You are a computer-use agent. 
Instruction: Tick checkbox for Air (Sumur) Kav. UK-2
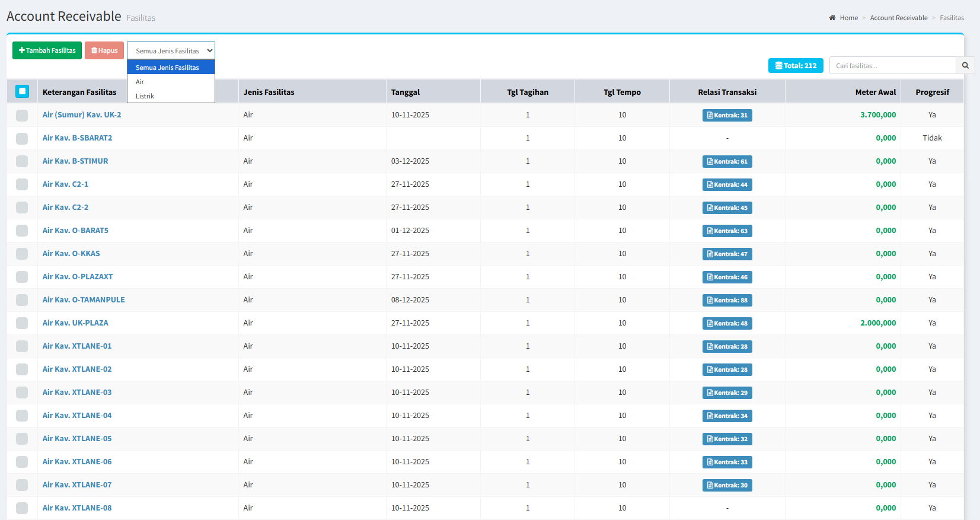click(22, 115)
